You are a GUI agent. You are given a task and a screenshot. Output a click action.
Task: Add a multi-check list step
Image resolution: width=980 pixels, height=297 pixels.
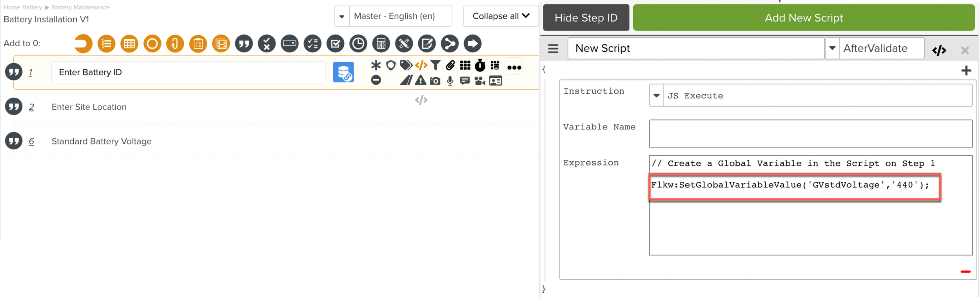[313, 44]
